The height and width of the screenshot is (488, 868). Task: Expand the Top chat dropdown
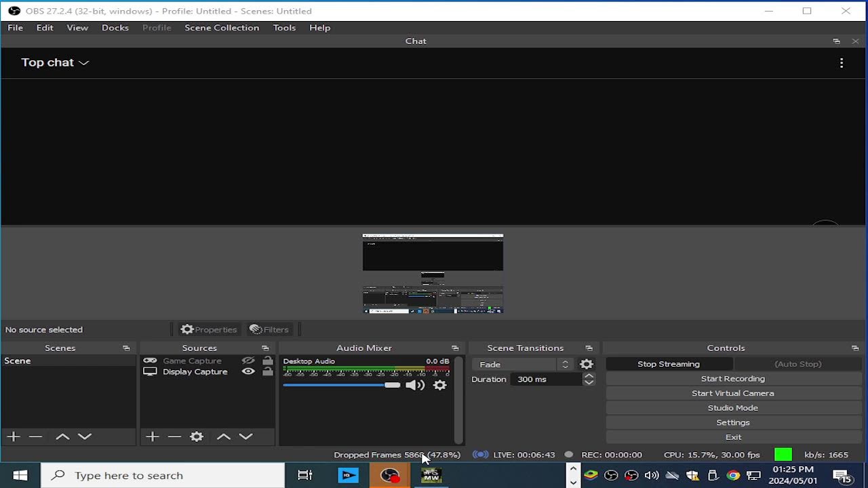tap(55, 62)
